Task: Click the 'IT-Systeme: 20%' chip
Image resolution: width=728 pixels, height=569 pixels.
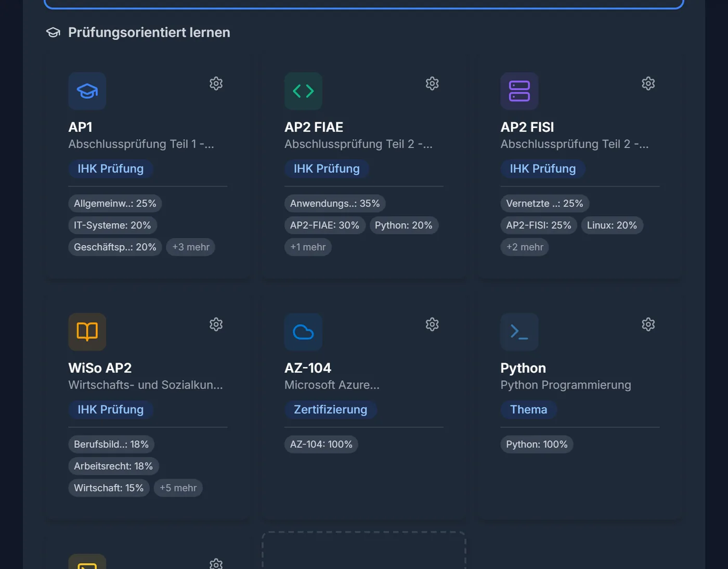Action: pyautogui.click(x=112, y=225)
